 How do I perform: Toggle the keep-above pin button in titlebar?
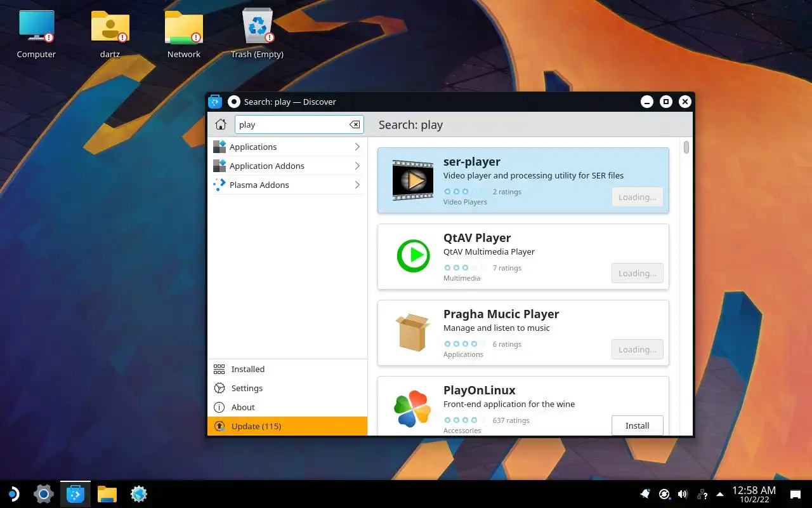coord(234,102)
